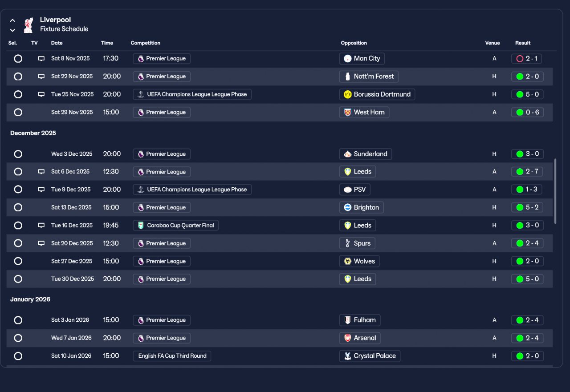Click the Crystal Palace club badge
Viewport: 570px width, 392px height.
coord(348,356)
